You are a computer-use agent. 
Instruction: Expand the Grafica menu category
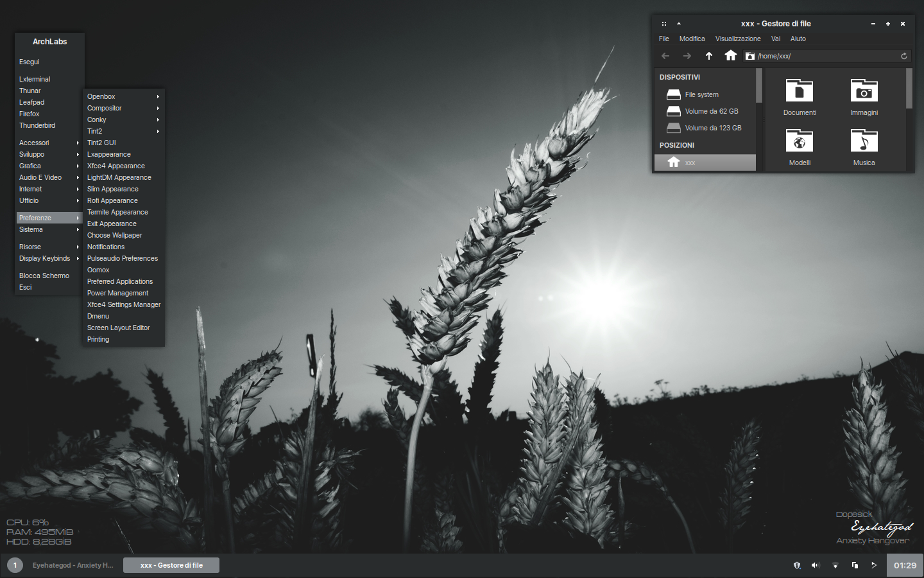tap(49, 166)
